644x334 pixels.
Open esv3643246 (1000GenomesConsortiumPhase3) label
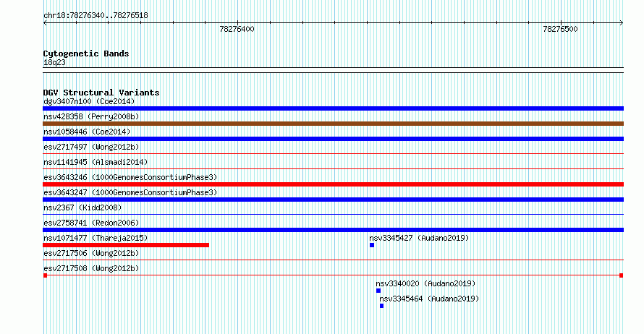point(130,177)
